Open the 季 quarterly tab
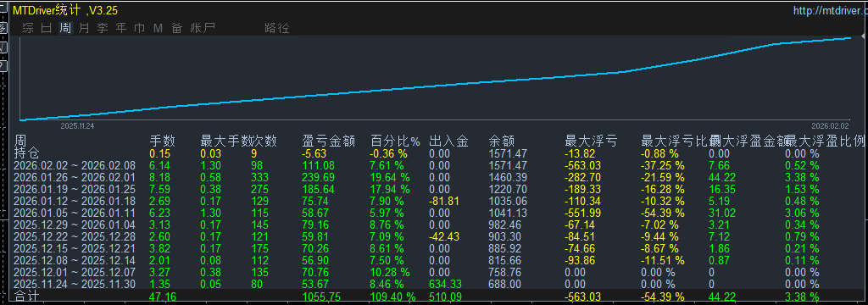The image size is (868, 305). [x=103, y=28]
